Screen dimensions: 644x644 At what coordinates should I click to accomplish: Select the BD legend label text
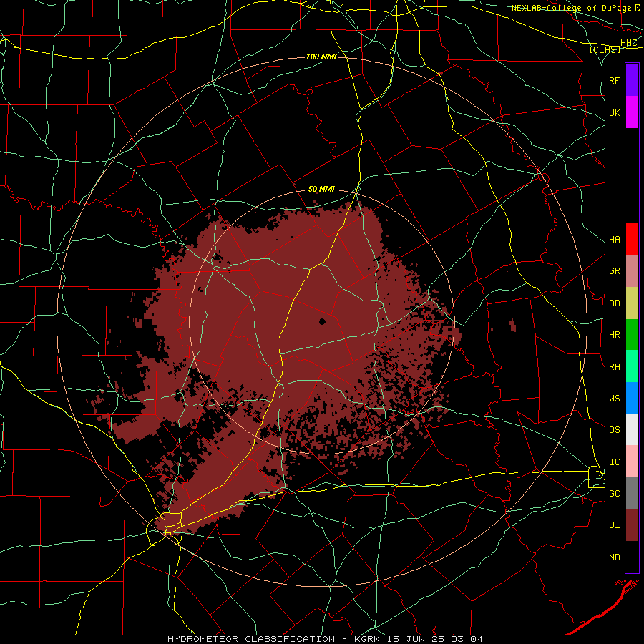pos(614,303)
